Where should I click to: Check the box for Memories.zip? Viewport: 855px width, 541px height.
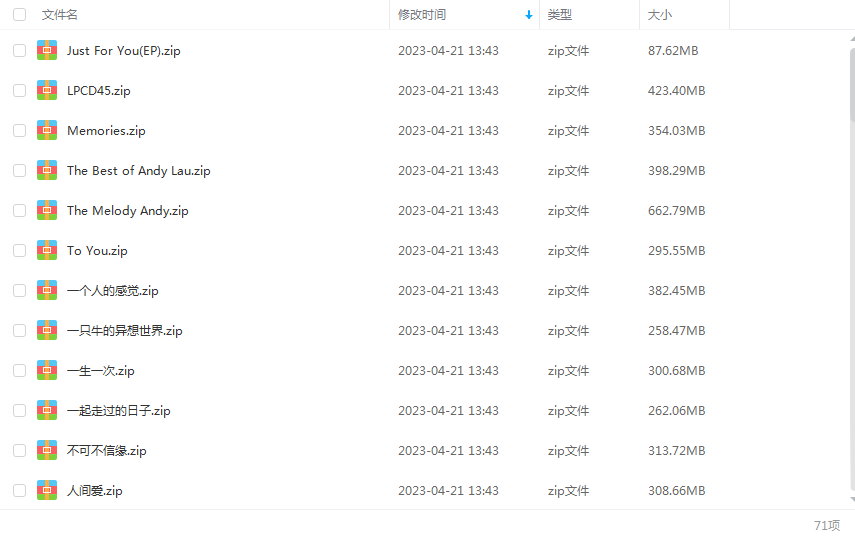(x=20, y=130)
